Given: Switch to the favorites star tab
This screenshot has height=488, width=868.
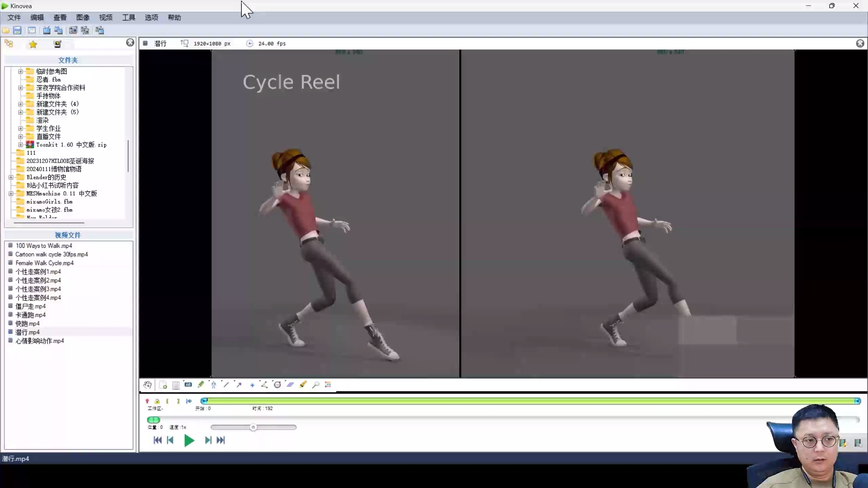Looking at the screenshot, I should point(33,44).
